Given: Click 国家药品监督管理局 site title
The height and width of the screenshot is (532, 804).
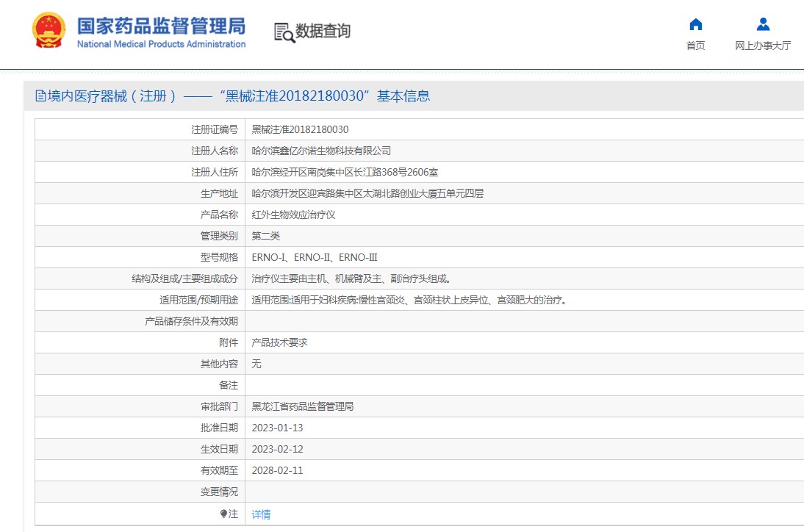Looking at the screenshot, I should pyautogui.click(x=162, y=26).
